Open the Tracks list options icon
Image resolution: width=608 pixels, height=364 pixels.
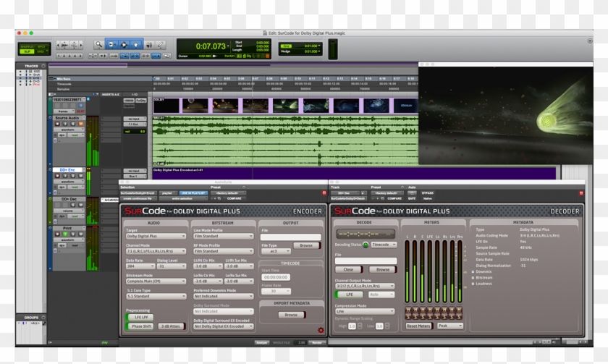[x=43, y=65]
